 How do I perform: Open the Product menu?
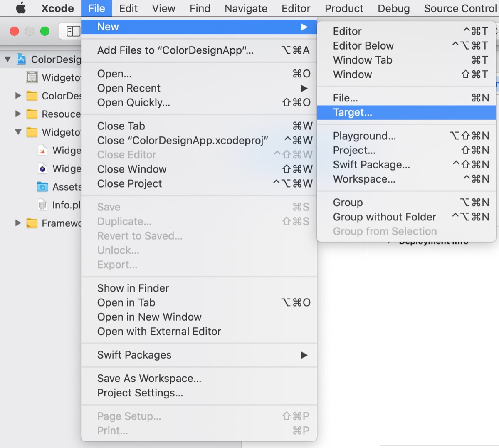coord(344,8)
